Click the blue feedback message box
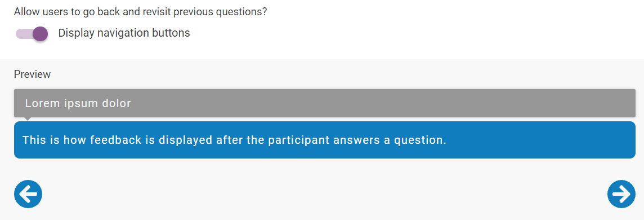 324,140
